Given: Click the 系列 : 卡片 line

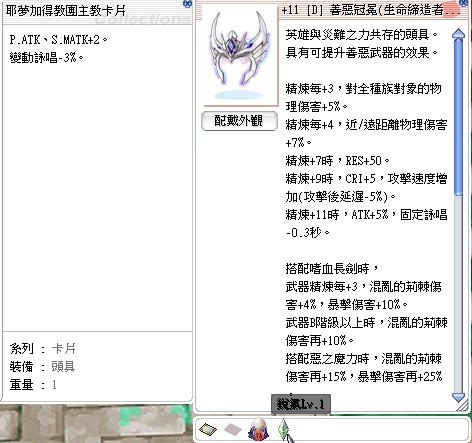Looking at the screenshot, I should click(43, 349).
